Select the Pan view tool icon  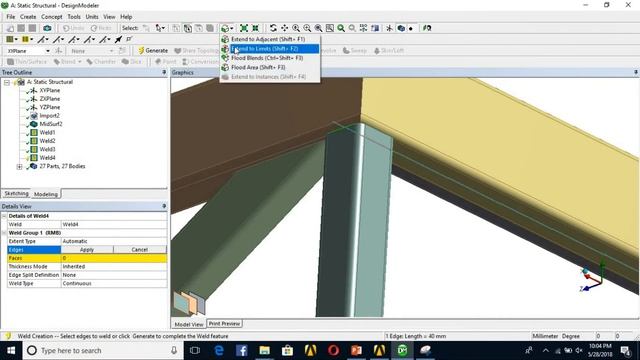[x=284, y=28]
